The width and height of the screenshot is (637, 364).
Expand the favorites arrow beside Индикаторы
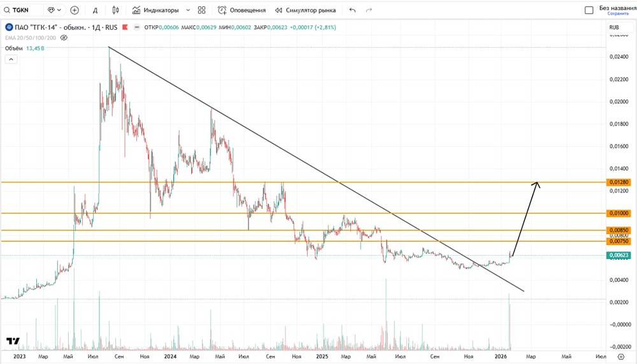(x=188, y=10)
